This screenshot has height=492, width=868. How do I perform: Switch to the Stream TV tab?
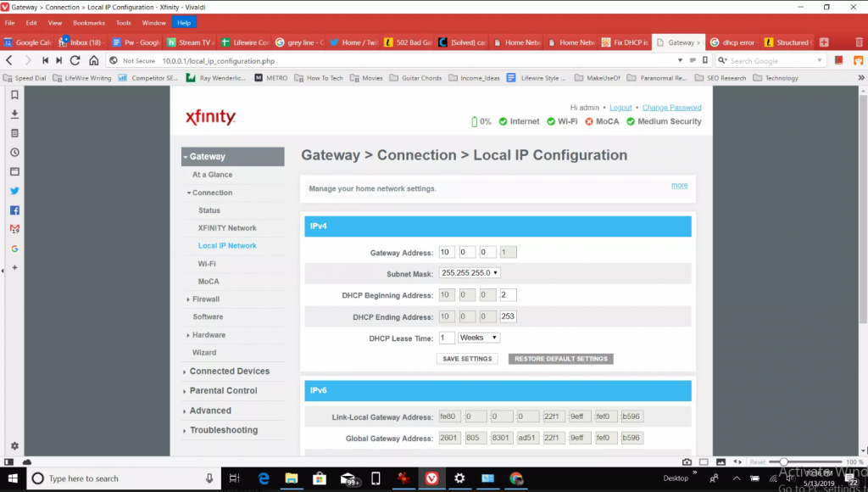191,42
